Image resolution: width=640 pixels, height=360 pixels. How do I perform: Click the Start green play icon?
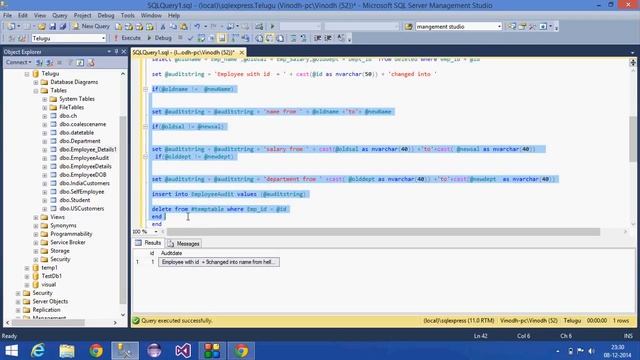point(272,27)
